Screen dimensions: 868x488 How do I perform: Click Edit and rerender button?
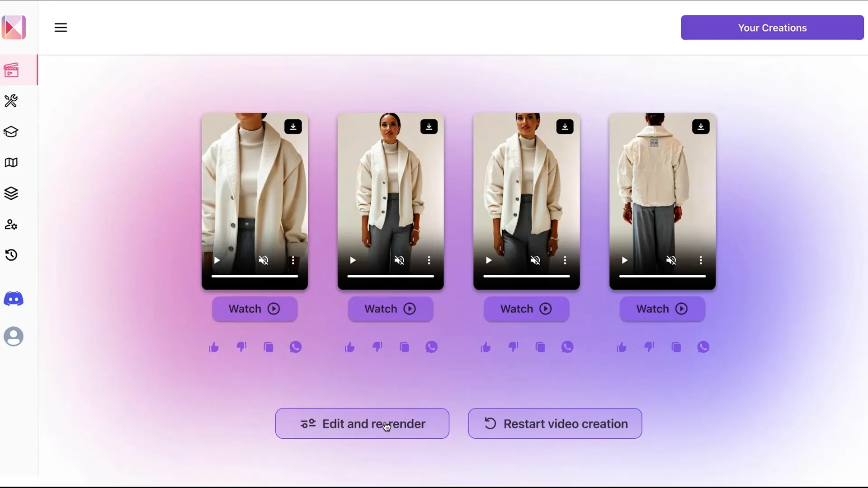pos(363,424)
